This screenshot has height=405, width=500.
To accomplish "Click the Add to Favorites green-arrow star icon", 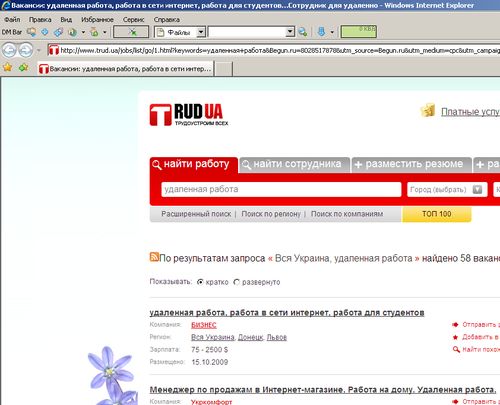I will coord(23,68).
